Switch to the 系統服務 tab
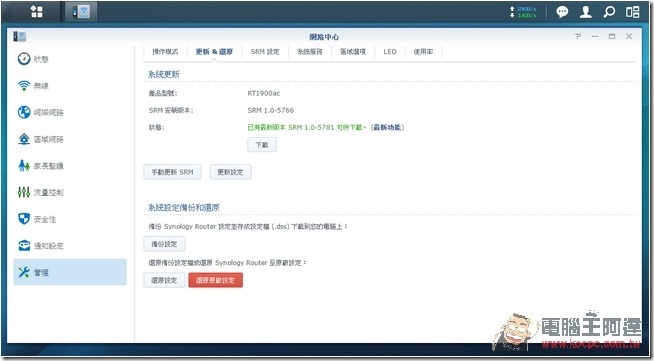The image size is (654, 361). click(x=309, y=52)
